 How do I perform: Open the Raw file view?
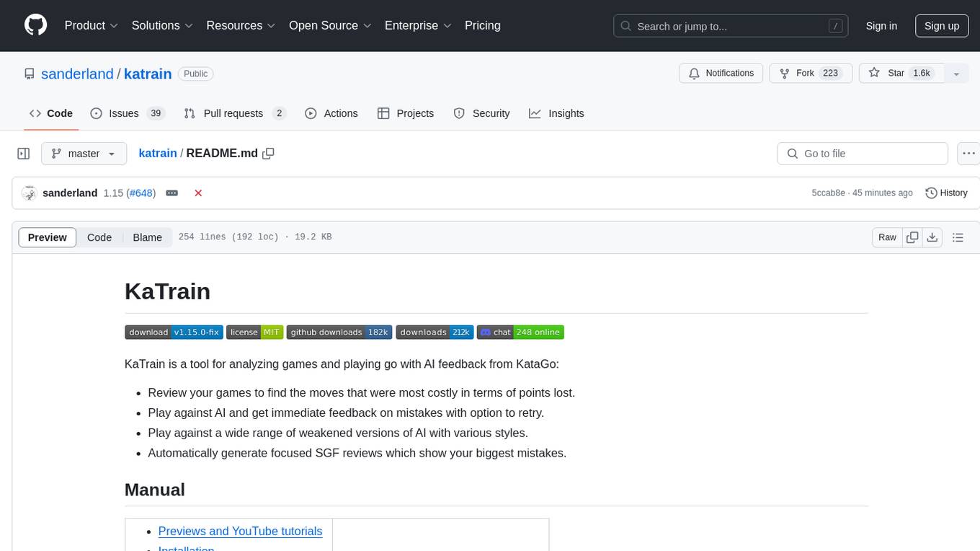pos(887,237)
